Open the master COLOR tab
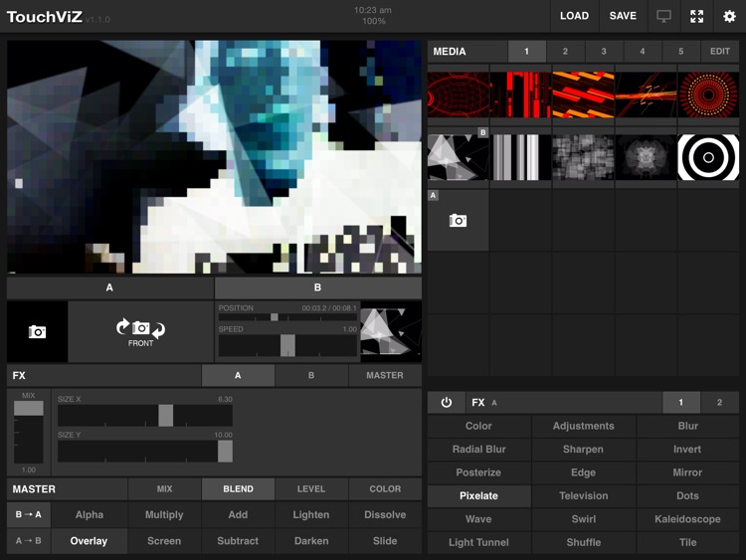 pos(385,489)
